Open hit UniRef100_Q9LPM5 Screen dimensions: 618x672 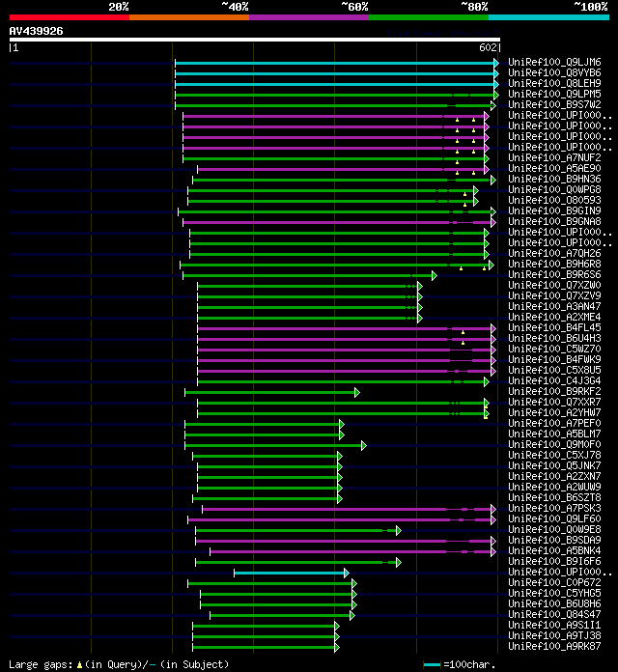coord(554,94)
